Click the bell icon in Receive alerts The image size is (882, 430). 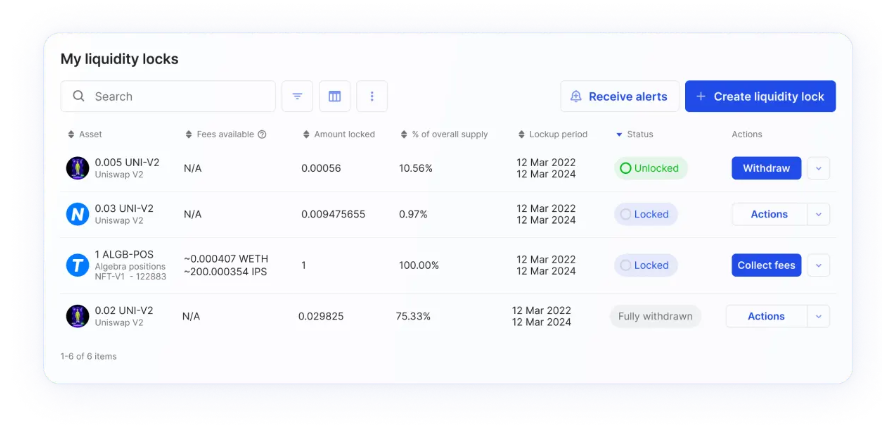point(576,96)
